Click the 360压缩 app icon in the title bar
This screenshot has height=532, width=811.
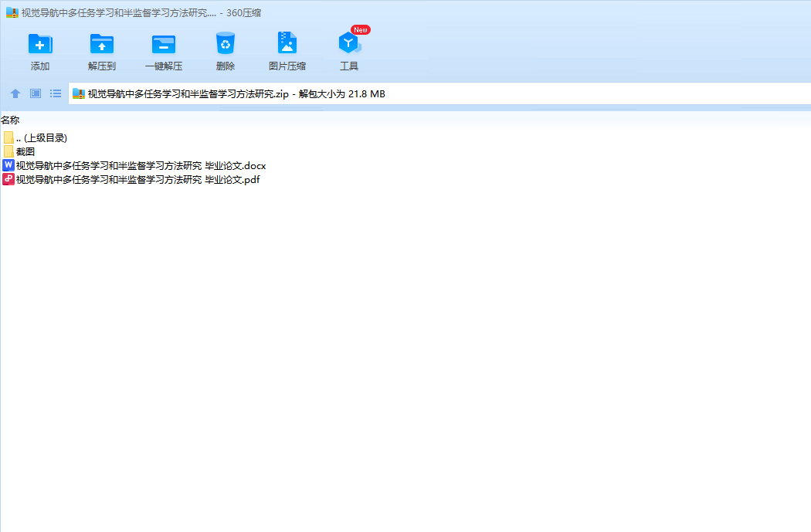(12, 12)
